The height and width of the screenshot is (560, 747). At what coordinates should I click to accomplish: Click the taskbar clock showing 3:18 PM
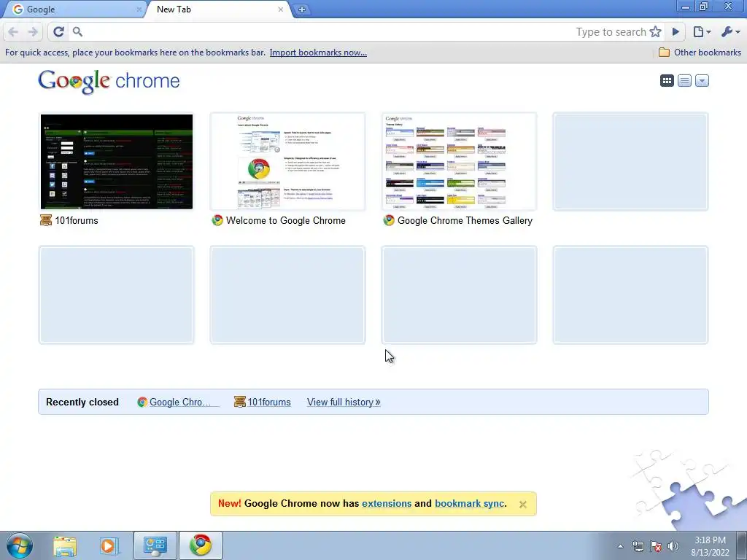tap(710, 546)
